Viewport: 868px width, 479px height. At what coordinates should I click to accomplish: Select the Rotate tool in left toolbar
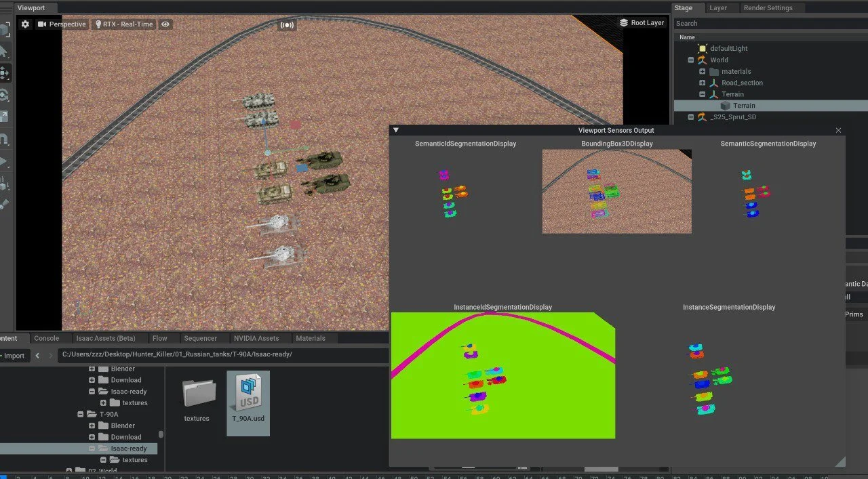(4, 95)
